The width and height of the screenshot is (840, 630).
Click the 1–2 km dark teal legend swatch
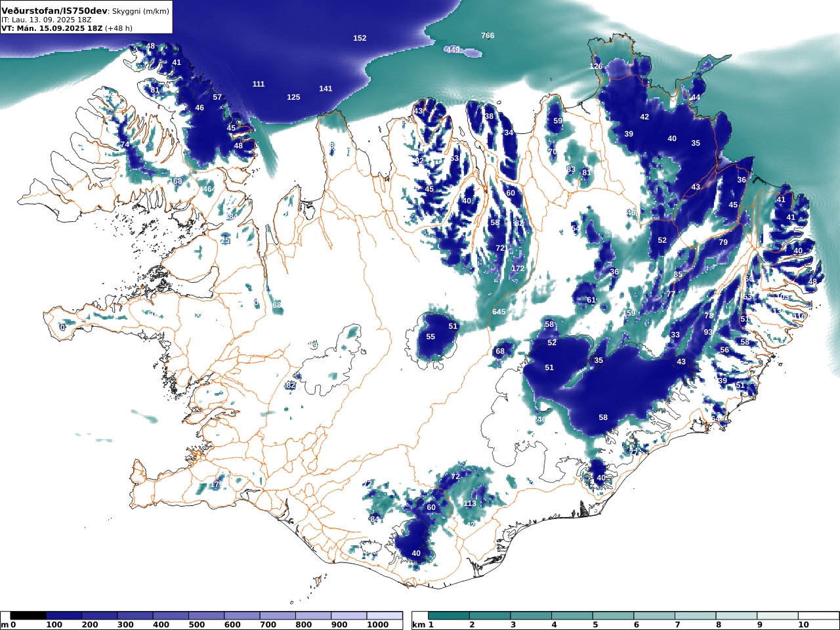[449, 616]
